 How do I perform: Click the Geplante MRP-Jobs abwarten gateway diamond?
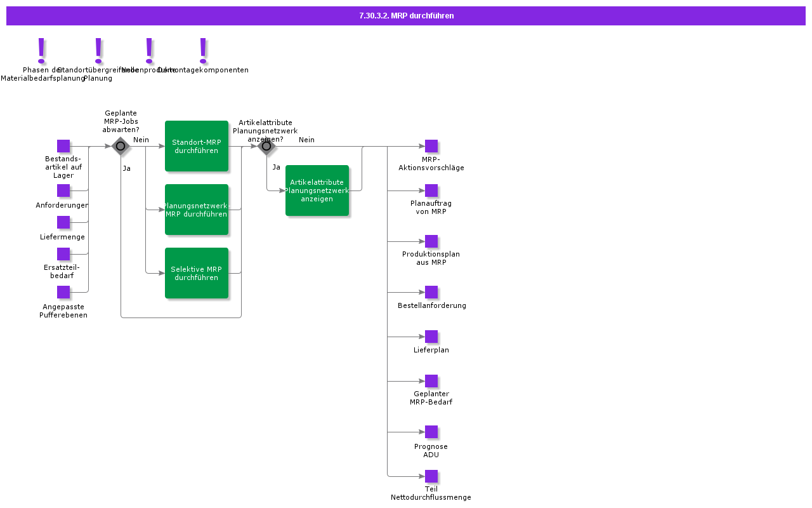pos(121,146)
